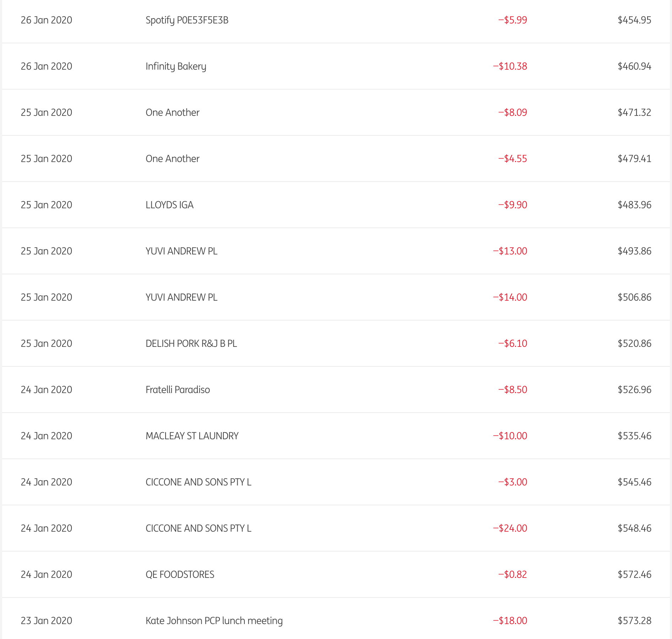Click the Fratelli Paradiso transaction
Viewport: 672px width, 639px height.
pos(178,390)
